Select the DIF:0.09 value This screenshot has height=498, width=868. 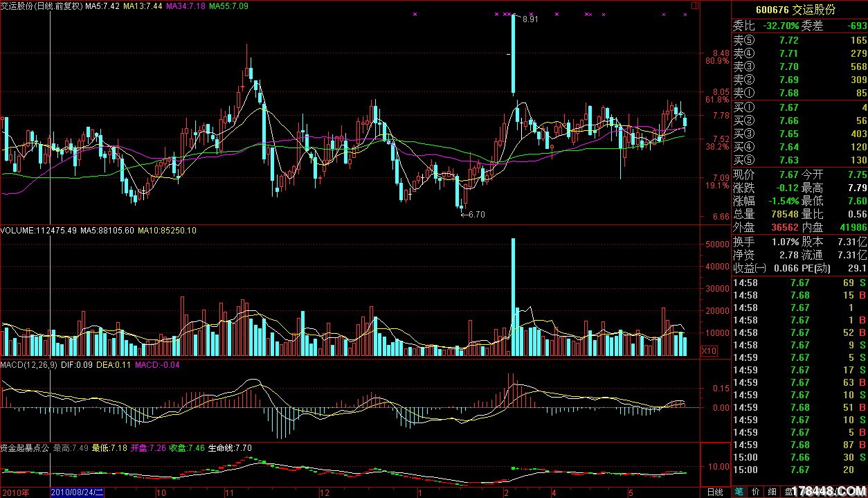78,364
